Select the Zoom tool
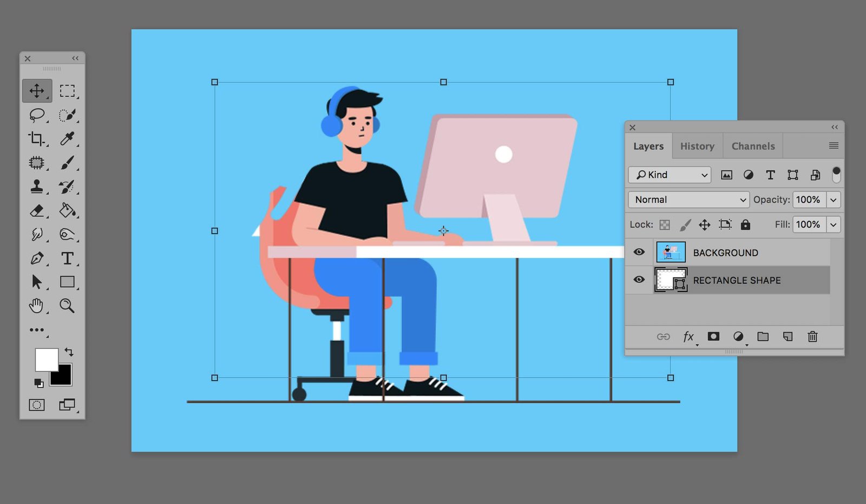Viewport: 866px width, 504px height. pos(68,306)
